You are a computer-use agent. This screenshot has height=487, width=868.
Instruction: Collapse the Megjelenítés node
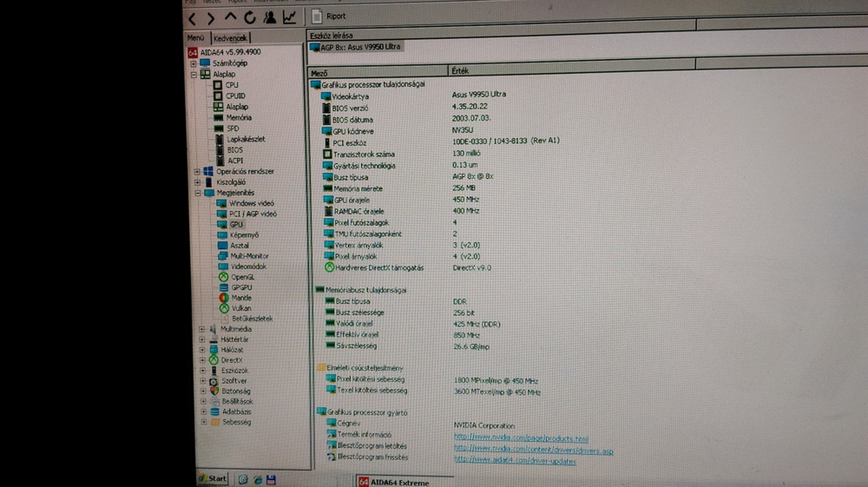[198, 193]
